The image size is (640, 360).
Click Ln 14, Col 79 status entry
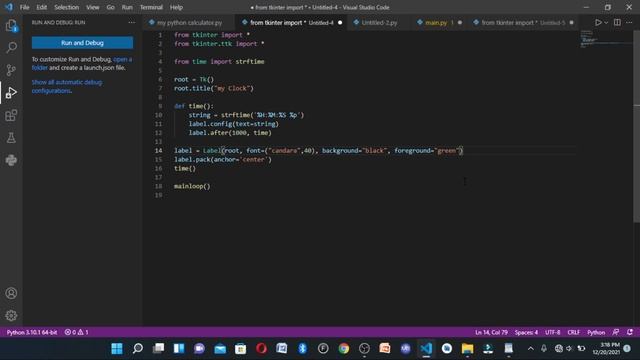click(x=491, y=332)
